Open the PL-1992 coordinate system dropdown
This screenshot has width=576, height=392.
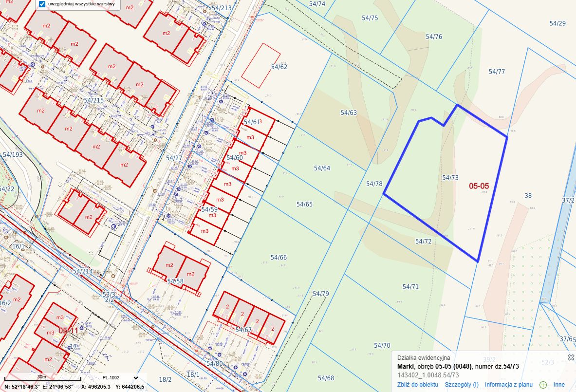point(120,378)
